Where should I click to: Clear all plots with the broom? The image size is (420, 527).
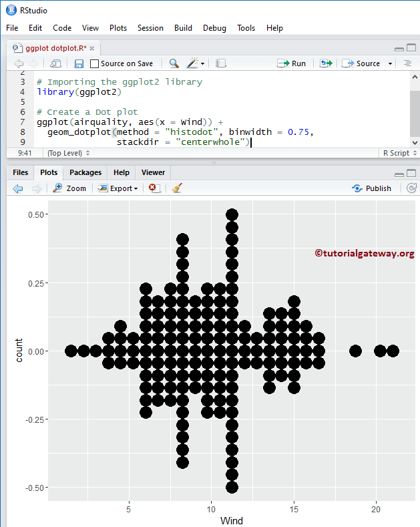pyautogui.click(x=177, y=188)
